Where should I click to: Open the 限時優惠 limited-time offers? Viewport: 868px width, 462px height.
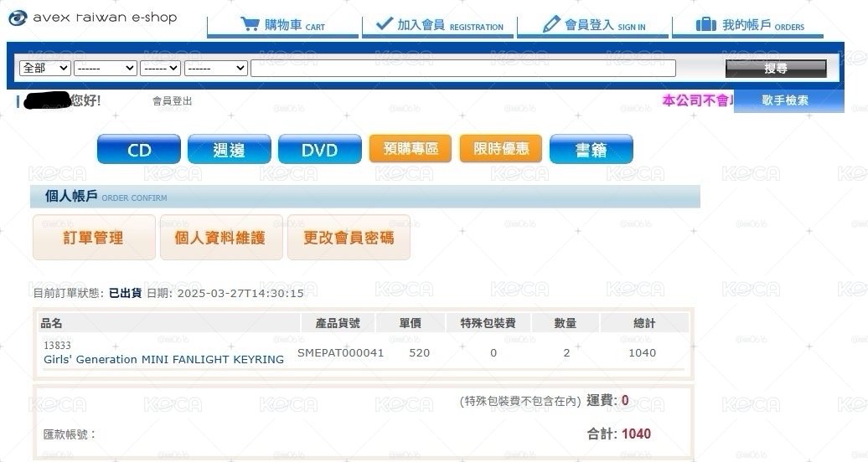[501, 149]
